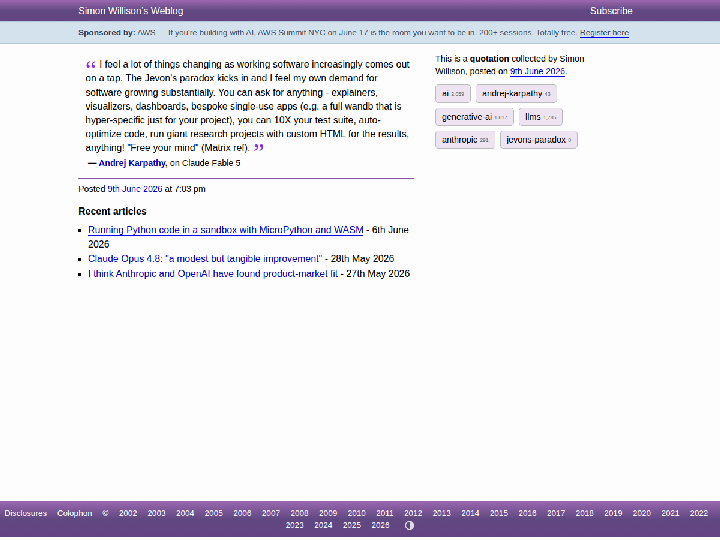Select the generative-ai tag

point(474,117)
